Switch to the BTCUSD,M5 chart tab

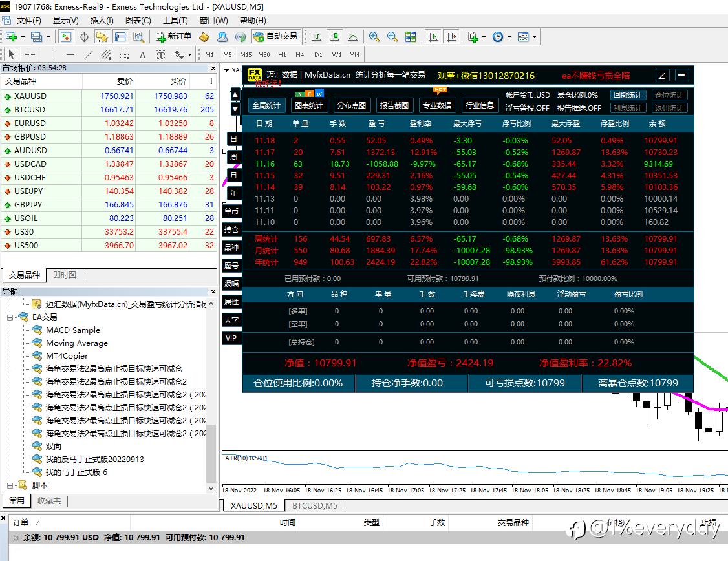pyautogui.click(x=315, y=505)
